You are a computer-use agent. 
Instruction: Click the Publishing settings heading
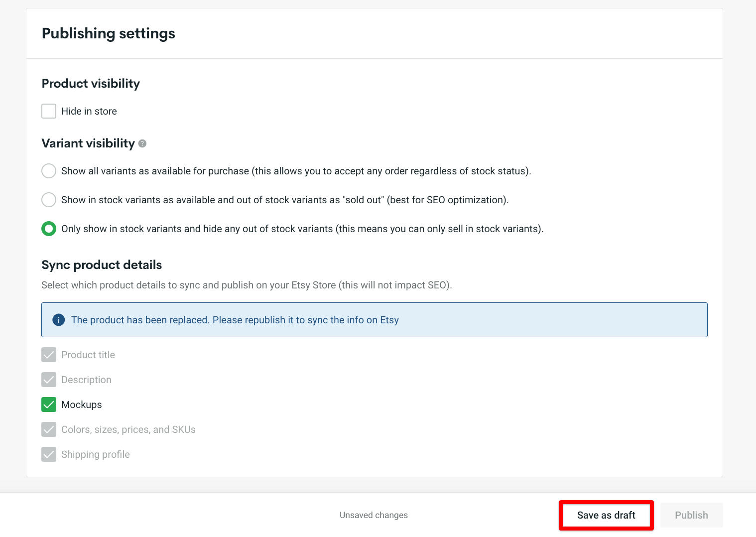(108, 33)
